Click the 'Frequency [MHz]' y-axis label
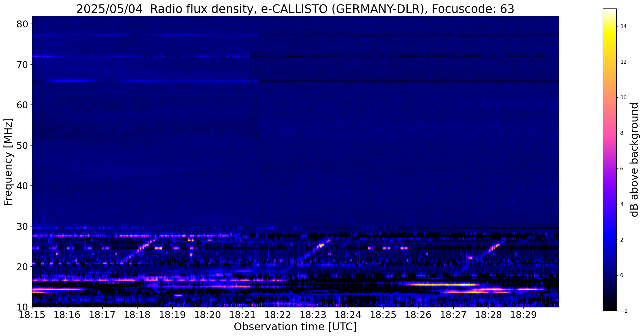The height and width of the screenshot is (336, 644). 8,162
